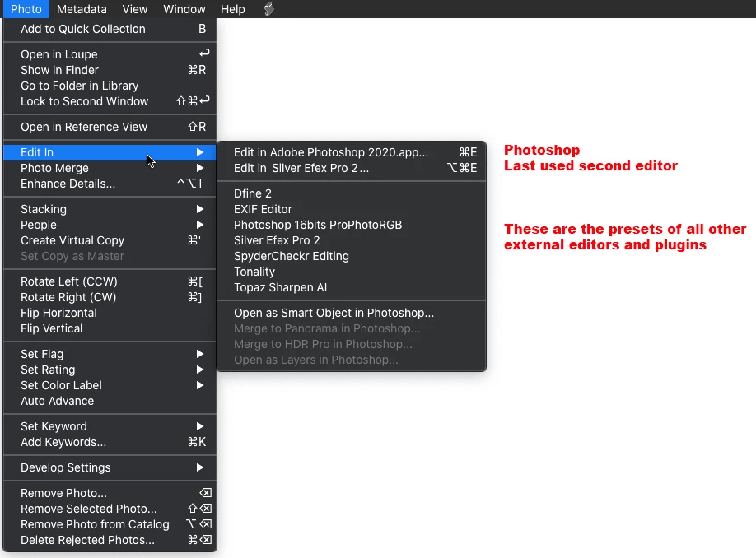Select the Dfine 2 preset

click(352, 193)
